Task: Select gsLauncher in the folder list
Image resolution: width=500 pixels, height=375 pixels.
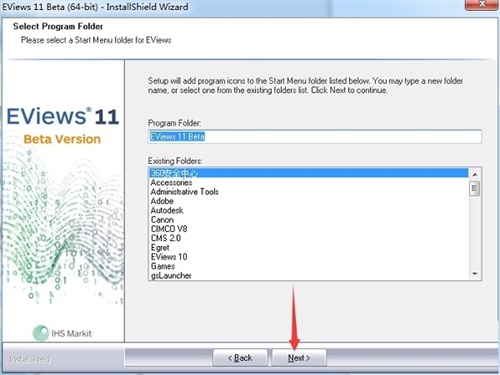Action: pyautogui.click(x=308, y=276)
